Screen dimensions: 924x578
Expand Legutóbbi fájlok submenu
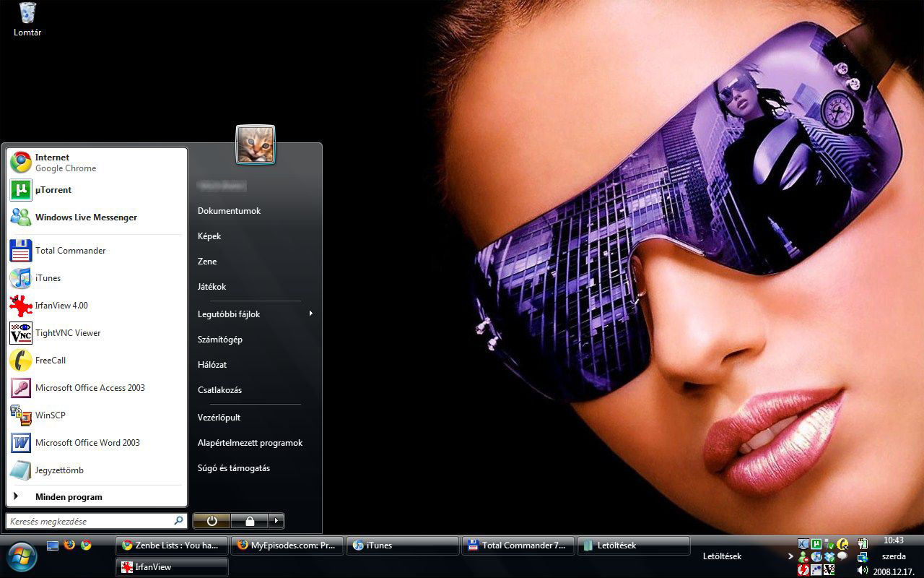[256, 314]
